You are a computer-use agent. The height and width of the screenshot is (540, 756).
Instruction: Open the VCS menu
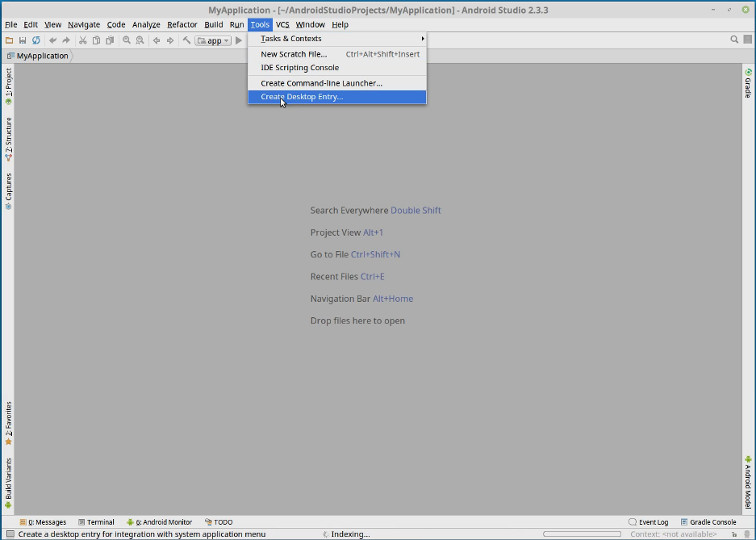click(283, 25)
